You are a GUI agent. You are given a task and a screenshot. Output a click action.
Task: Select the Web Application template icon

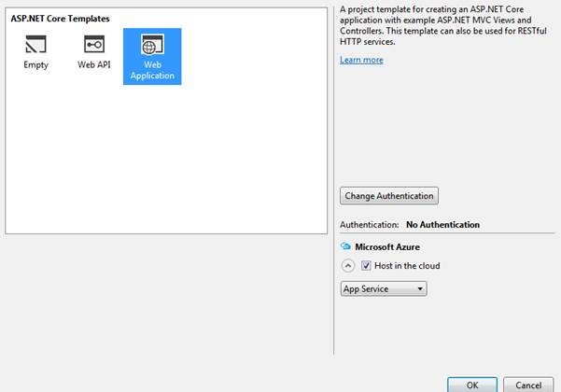[152, 45]
